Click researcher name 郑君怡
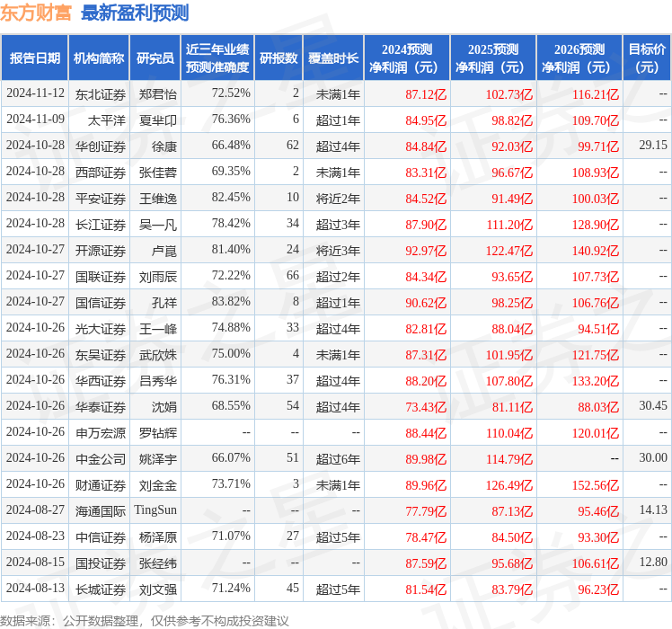 158,94
